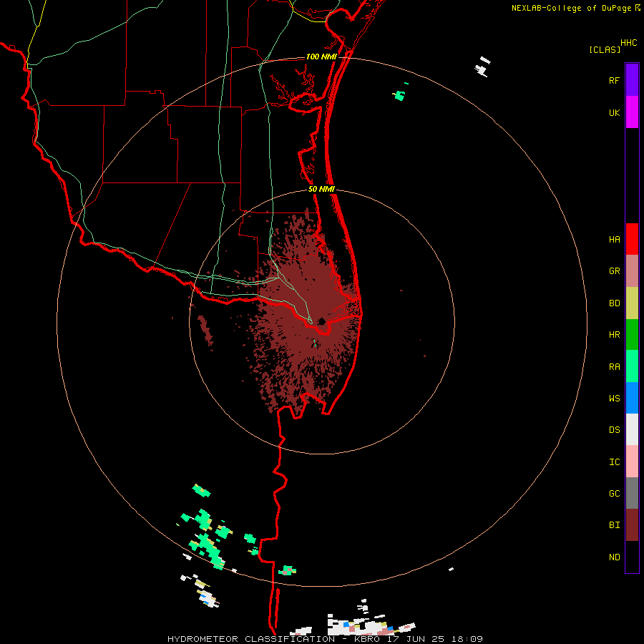The image size is (644, 644).
Task: Click the [CLAS] legend header
Action: point(605,49)
